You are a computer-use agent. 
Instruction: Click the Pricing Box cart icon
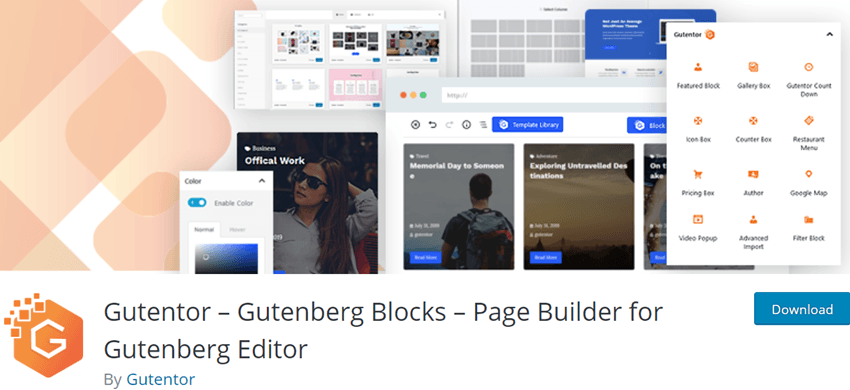(698, 174)
